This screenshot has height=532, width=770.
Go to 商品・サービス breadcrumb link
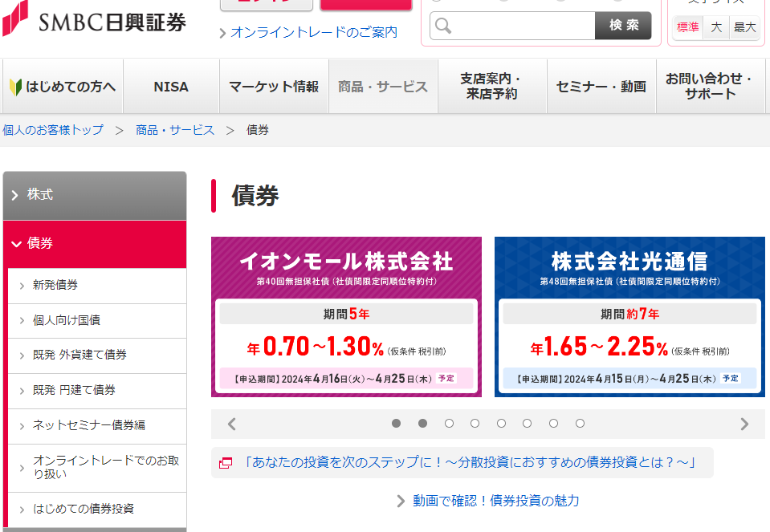pyautogui.click(x=175, y=130)
